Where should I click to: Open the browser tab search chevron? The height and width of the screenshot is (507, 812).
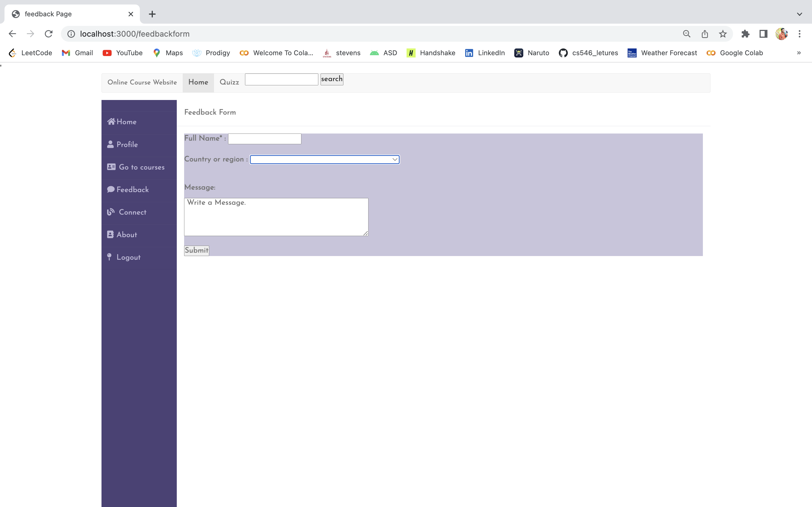pyautogui.click(x=800, y=14)
